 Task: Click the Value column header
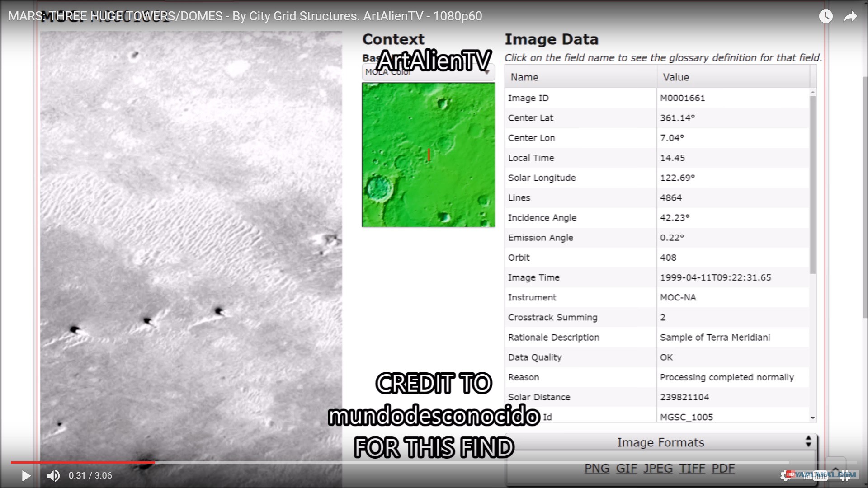(x=733, y=77)
